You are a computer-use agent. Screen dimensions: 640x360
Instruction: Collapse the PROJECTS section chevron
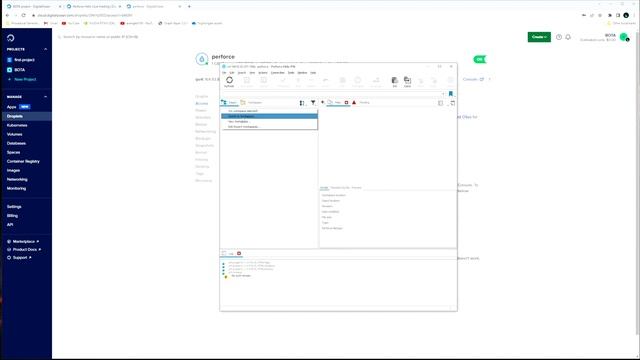pyautogui.click(x=45, y=49)
